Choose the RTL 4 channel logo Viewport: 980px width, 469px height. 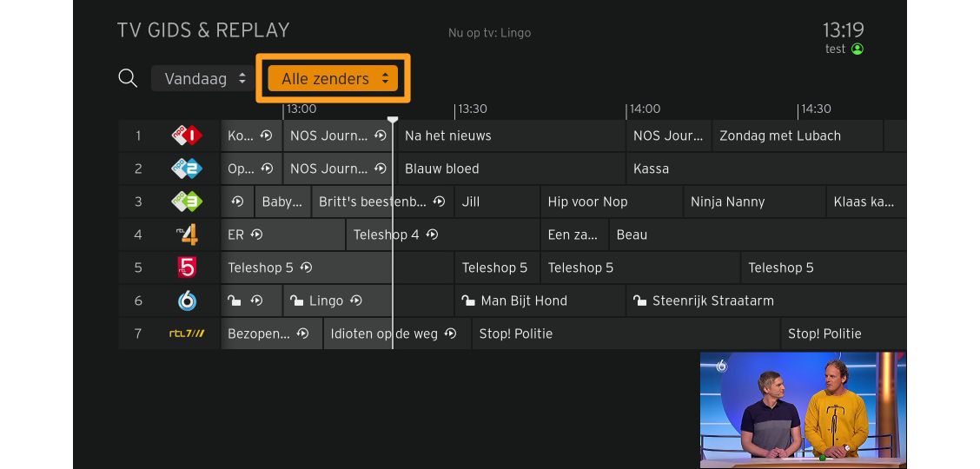[186, 234]
